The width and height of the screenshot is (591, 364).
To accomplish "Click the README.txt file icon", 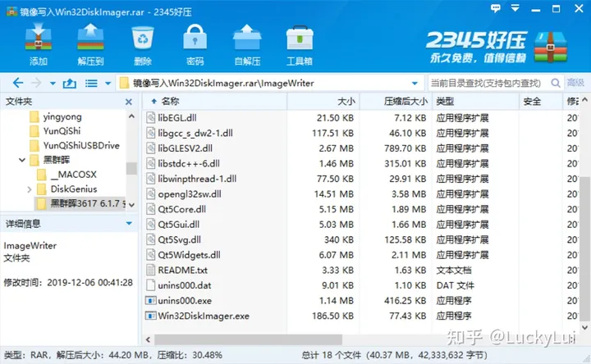I will pyautogui.click(x=151, y=270).
